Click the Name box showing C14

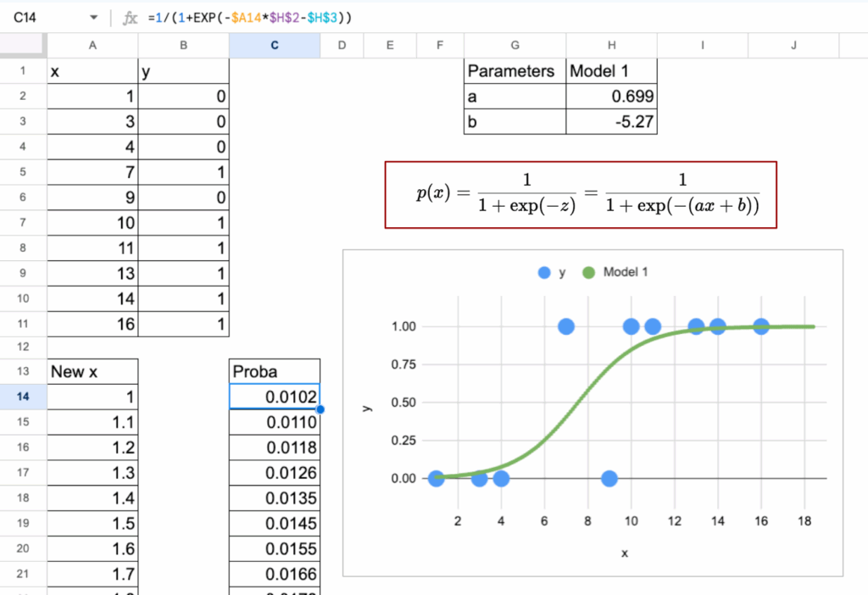click(x=42, y=17)
